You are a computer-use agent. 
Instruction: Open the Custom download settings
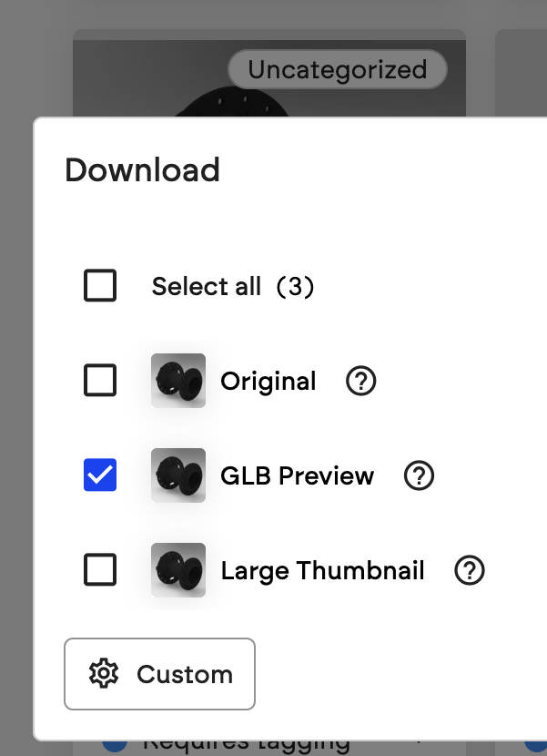pyautogui.click(x=159, y=674)
